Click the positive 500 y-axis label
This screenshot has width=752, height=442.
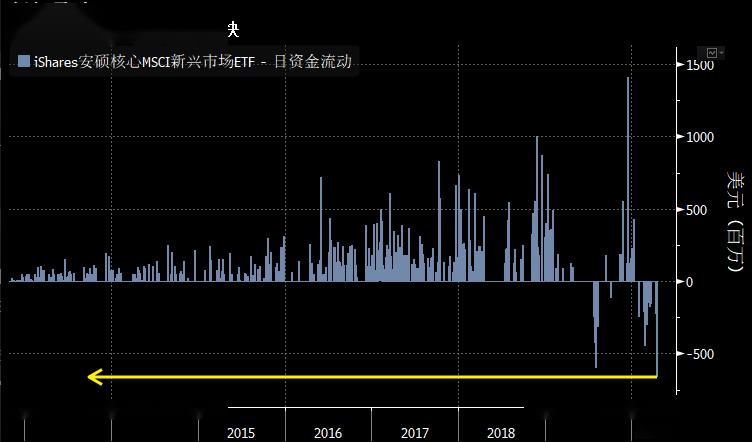tap(696, 210)
